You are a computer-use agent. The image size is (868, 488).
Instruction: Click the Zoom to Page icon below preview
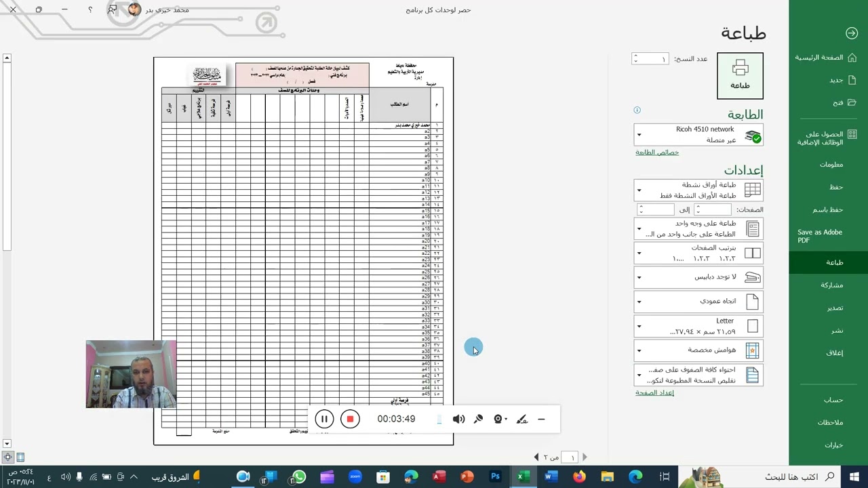(7, 457)
